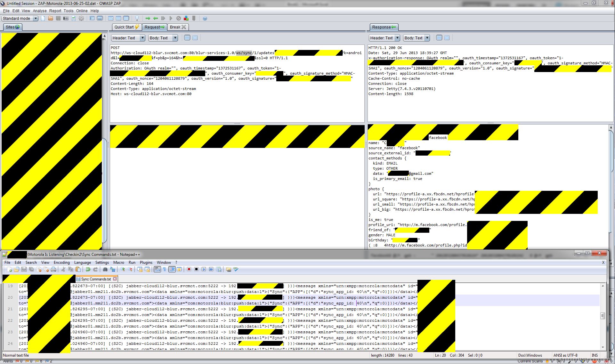Click lightbulb show-hidden-fields icon in ZAP

point(137,19)
